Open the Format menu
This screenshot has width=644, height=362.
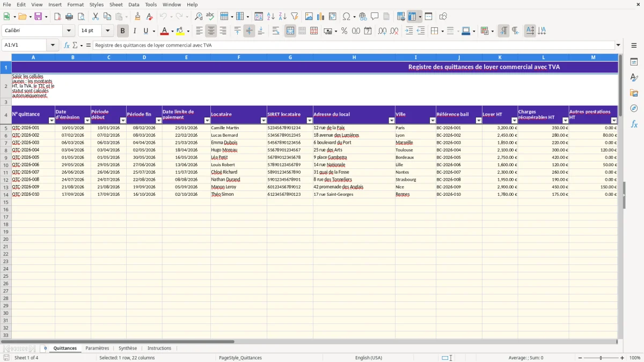(76, 4)
